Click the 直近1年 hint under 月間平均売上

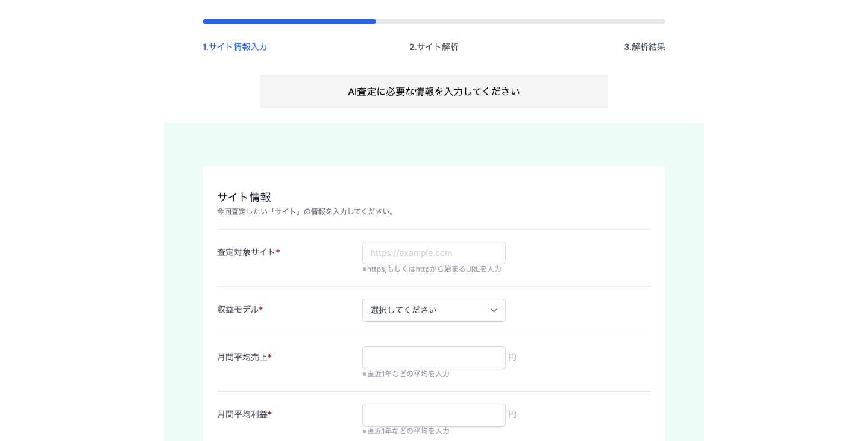(x=406, y=374)
